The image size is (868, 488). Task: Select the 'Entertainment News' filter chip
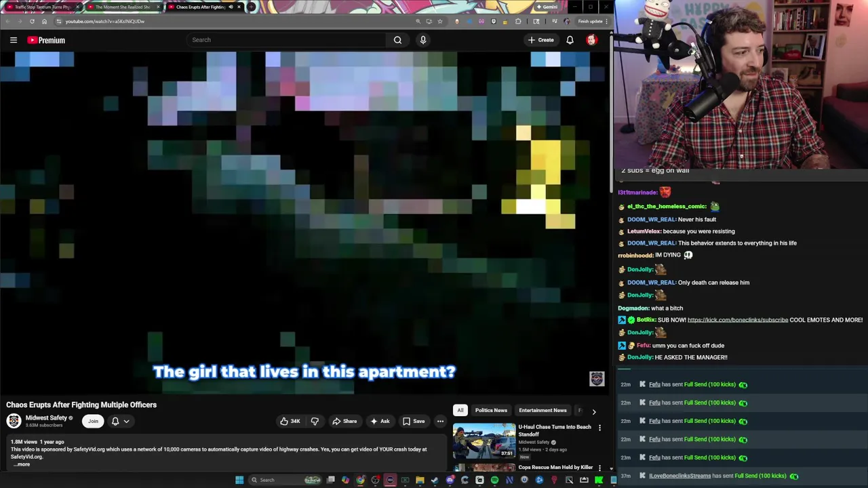tap(542, 410)
